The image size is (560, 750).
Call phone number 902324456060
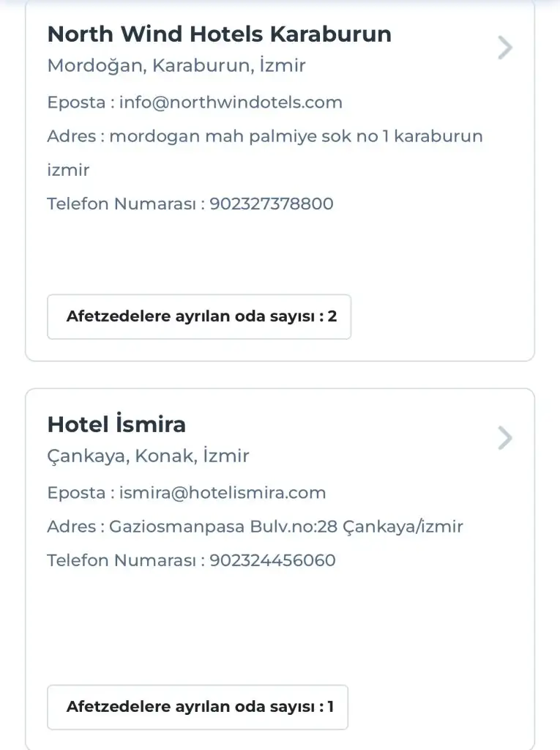(272, 560)
